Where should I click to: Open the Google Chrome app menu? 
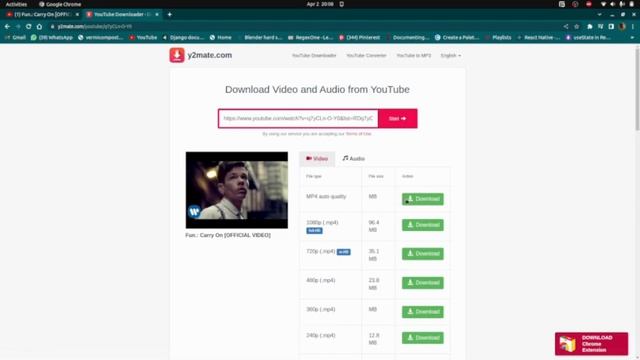click(x=60, y=4)
